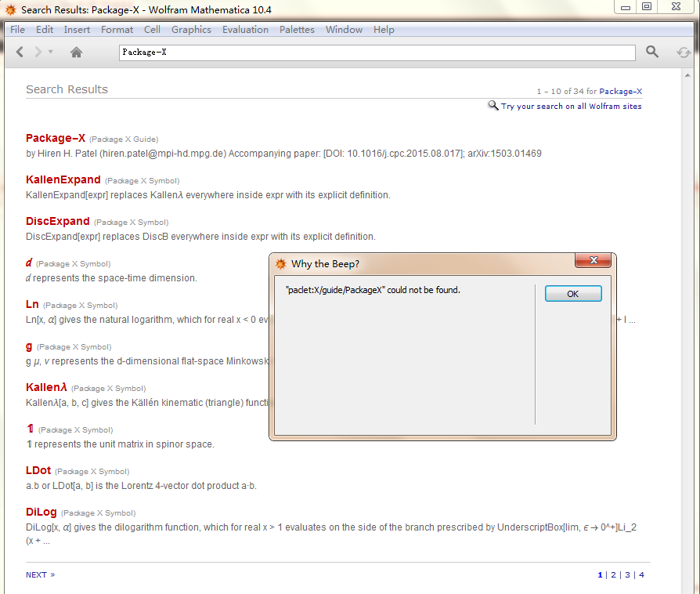Click the magnifier icon beside Wolfram sites link

coord(493,106)
